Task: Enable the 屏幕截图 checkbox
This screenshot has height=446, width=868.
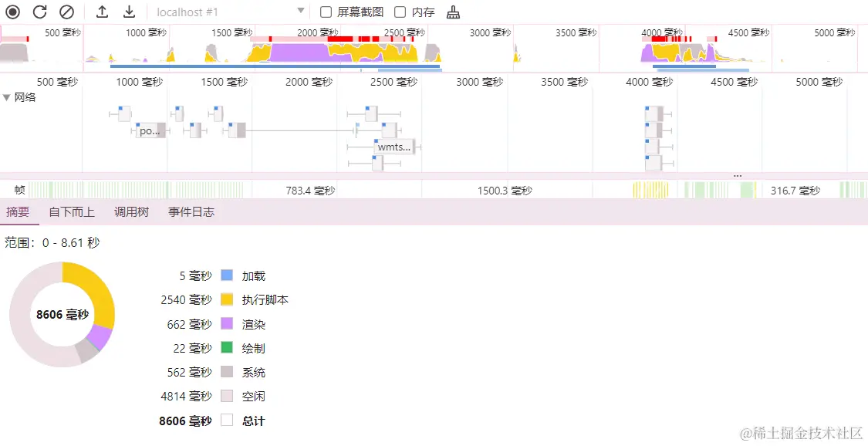Action: [326, 12]
